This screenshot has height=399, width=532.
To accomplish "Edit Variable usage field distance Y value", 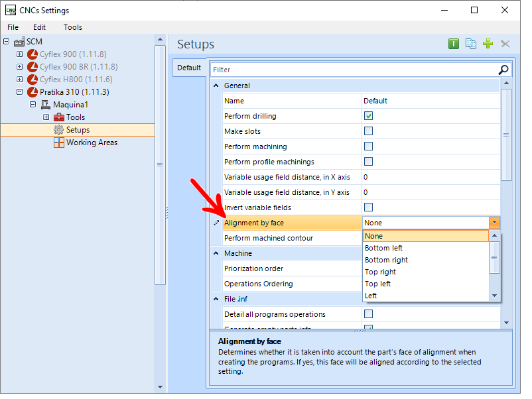I will [x=431, y=192].
